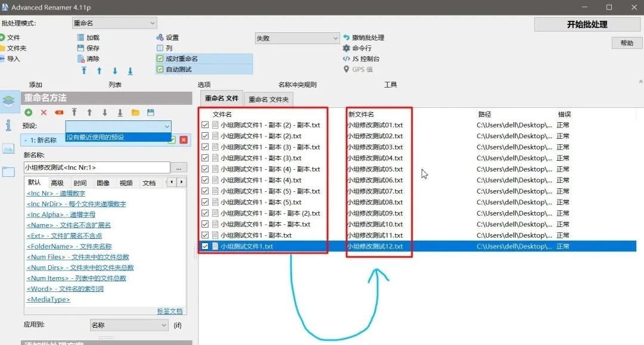Select the layers icon in left sidebar

[8, 101]
